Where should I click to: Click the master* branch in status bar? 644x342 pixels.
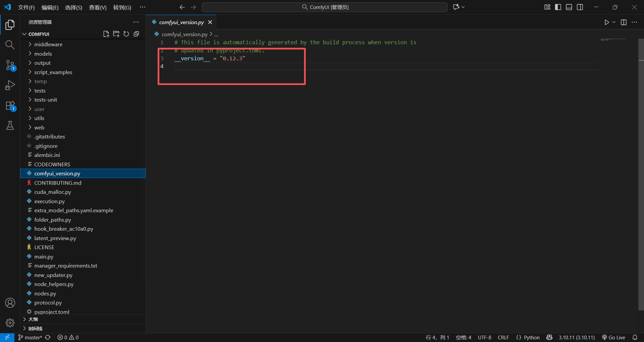(30, 337)
